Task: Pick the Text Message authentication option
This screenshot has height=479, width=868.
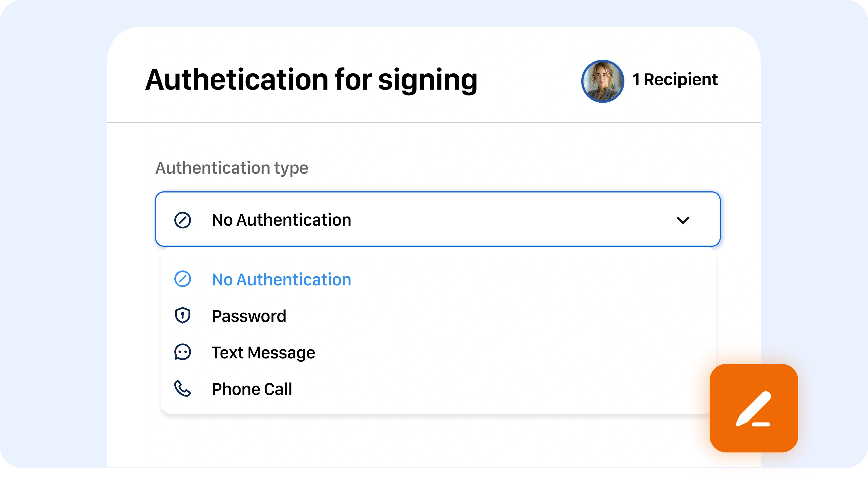Action: 263,352
